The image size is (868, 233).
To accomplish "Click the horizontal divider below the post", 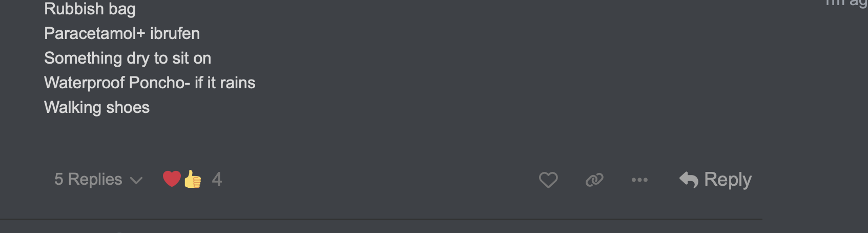I will (381, 219).
